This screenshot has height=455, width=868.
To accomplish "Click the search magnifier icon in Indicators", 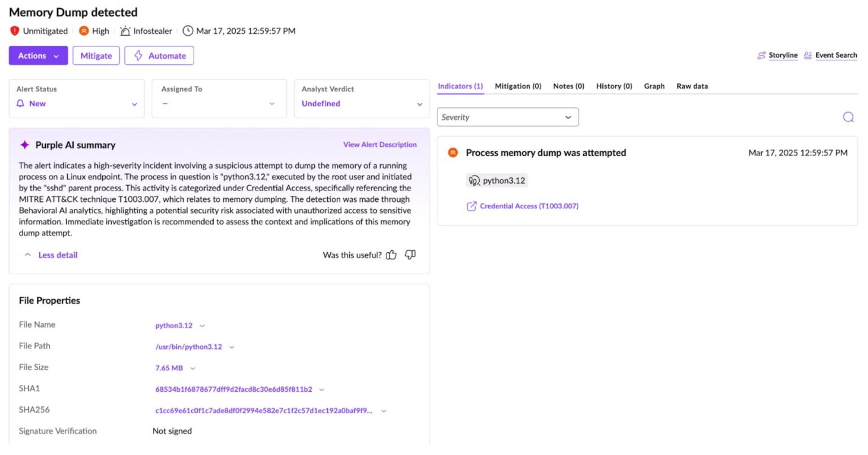I will point(848,117).
